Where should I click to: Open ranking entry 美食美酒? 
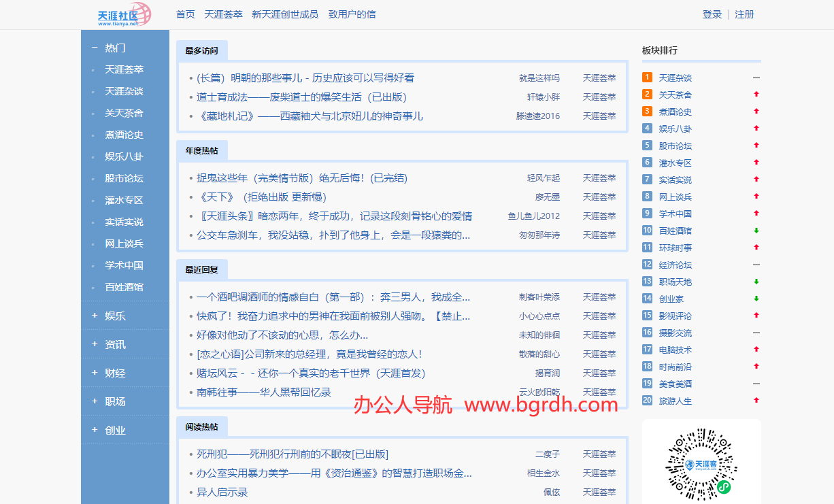tap(675, 384)
